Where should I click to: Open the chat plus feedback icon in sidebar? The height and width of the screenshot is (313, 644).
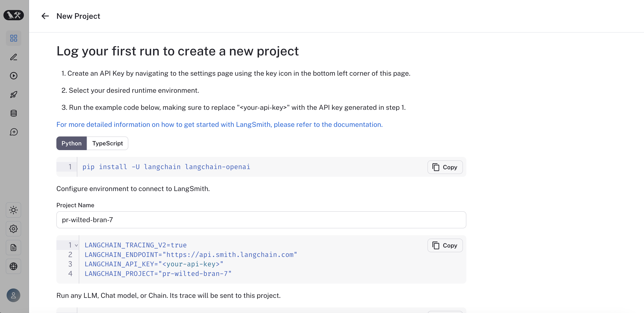click(x=14, y=132)
